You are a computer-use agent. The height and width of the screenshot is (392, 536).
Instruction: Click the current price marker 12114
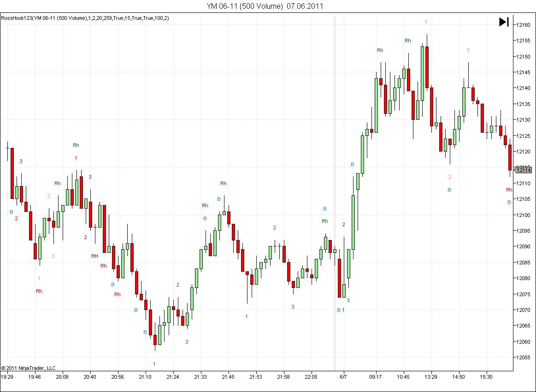523,170
